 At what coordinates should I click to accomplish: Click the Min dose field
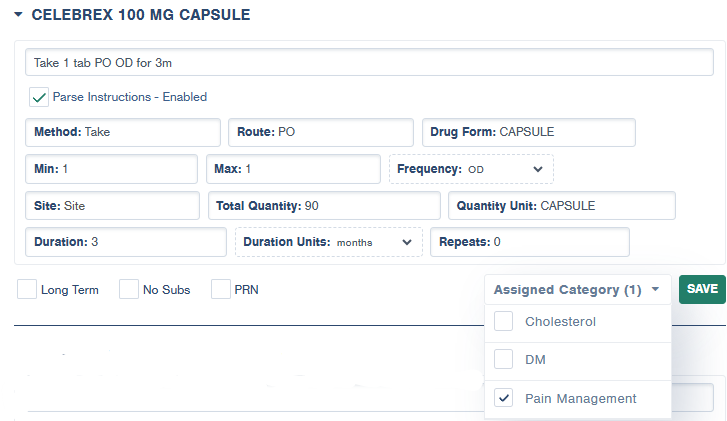pos(111,169)
